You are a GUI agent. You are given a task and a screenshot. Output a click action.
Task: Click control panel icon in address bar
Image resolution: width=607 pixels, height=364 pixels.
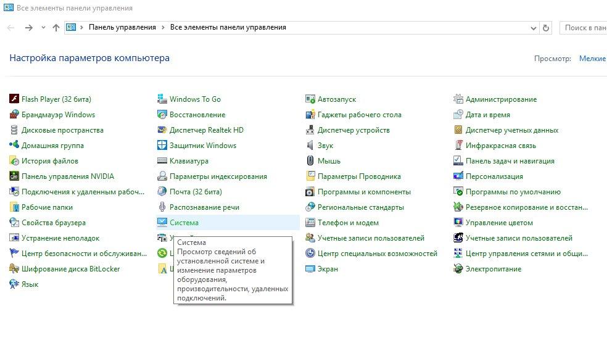tap(71, 27)
